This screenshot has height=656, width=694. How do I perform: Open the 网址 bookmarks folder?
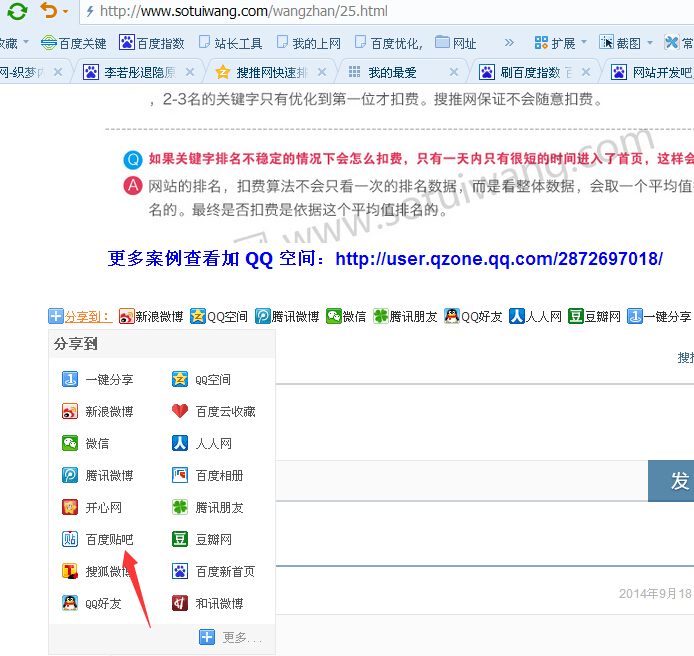(455, 43)
